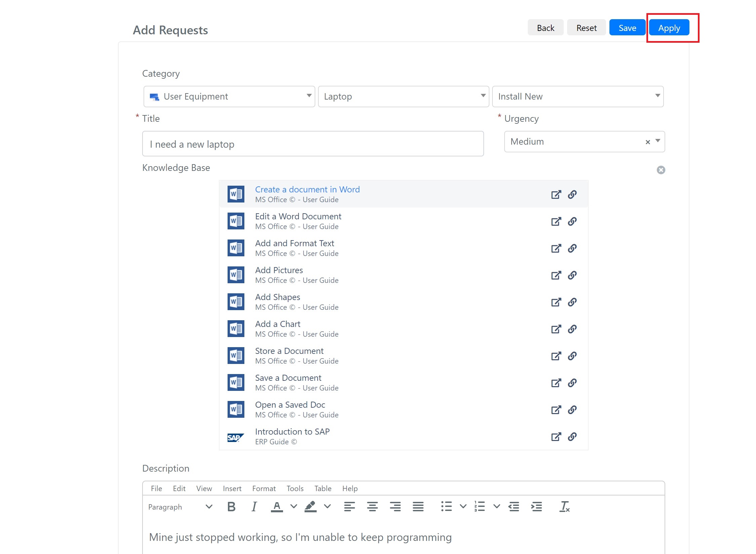The image size is (756, 554).
Task: Click the Word icon beside Add Pictures
Action: pyautogui.click(x=236, y=275)
